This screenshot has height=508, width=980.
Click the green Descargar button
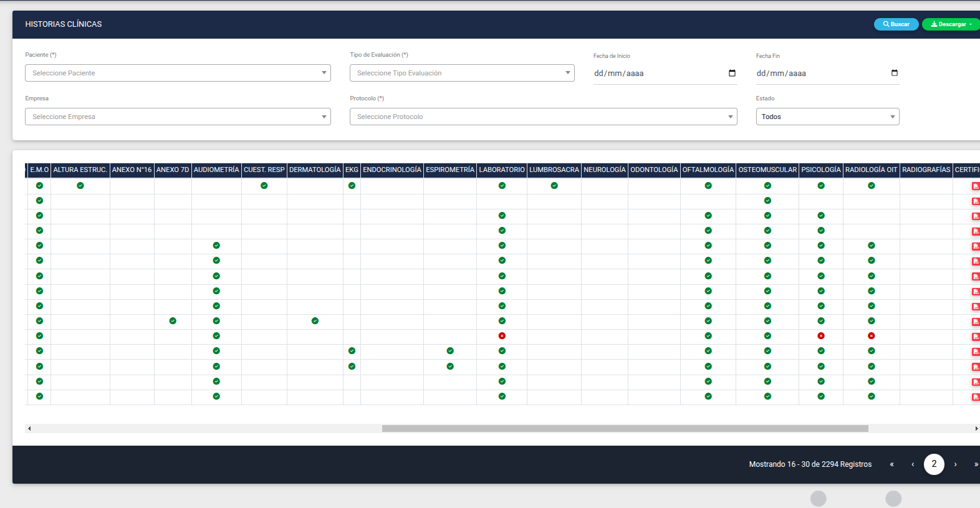(951, 24)
